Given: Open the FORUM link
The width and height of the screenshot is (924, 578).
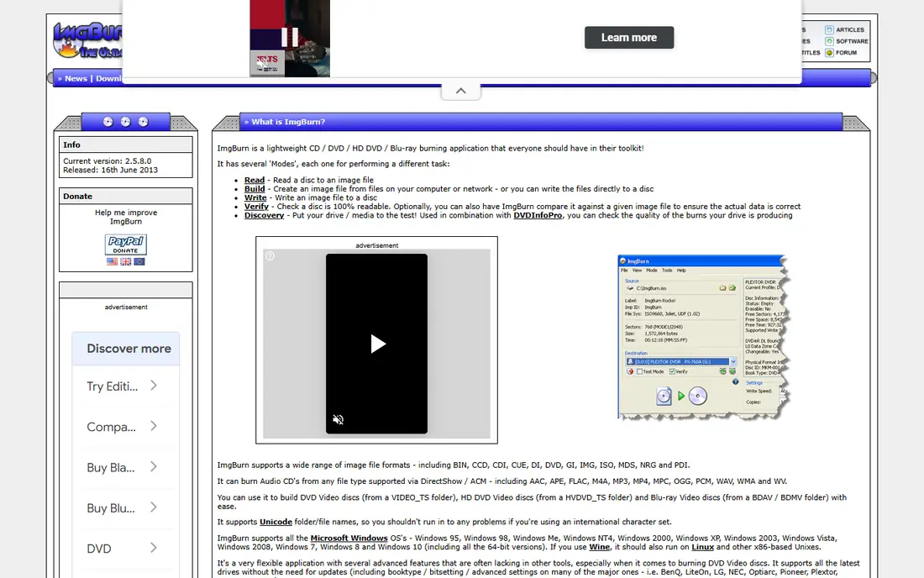Looking at the screenshot, I should tap(846, 52).
